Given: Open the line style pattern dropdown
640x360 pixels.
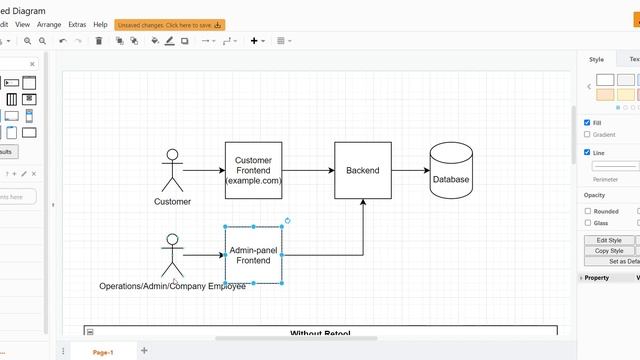Looking at the screenshot, I should tap(616, 166).
